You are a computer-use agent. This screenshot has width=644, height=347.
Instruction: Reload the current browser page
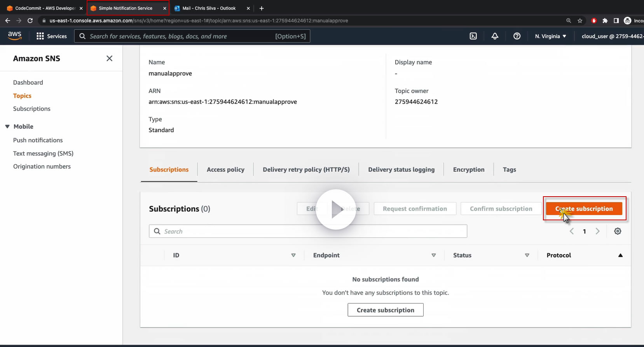[x=30, y=21]
